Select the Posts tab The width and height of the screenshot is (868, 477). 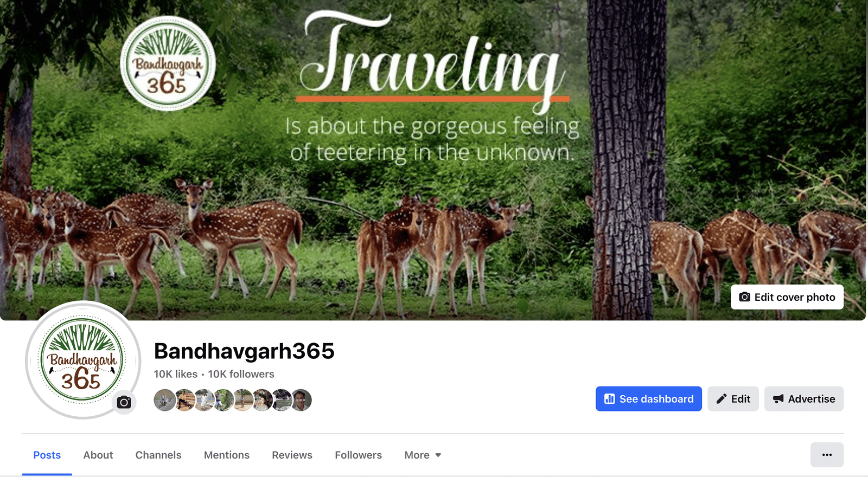click(x=47, y=455)
